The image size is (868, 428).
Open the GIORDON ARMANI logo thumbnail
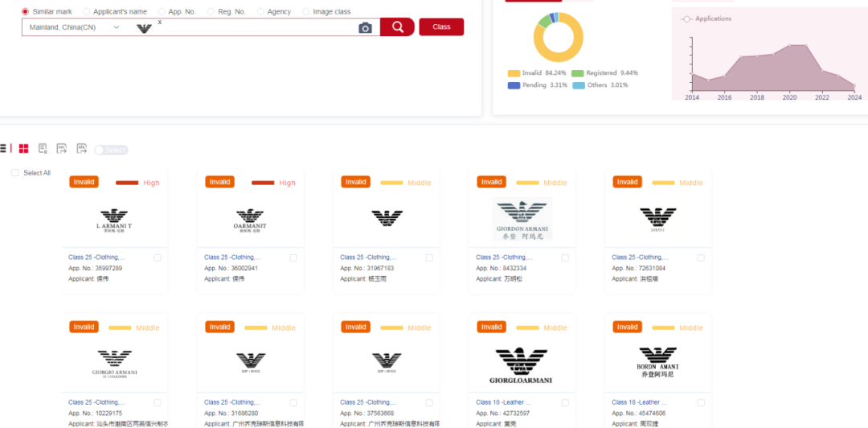coord(522,220)
